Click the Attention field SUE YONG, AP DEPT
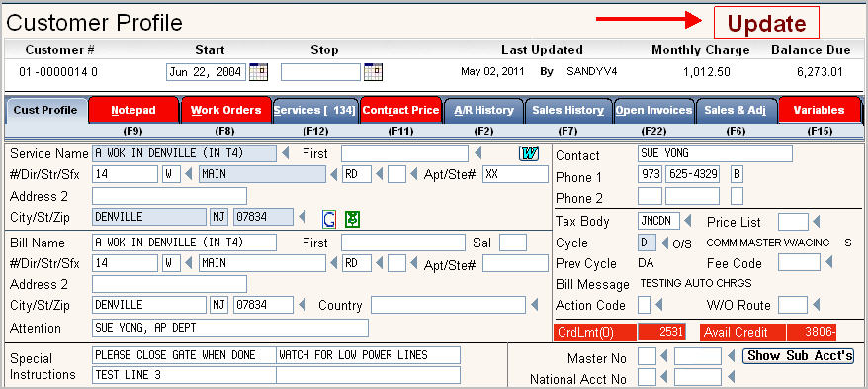 click(x=229, y=328)
